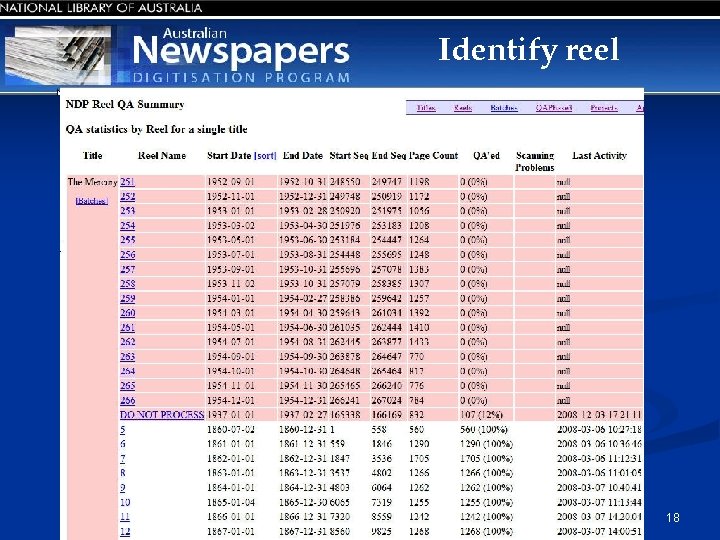Open reel 265 link
This screenshot has height=540, width=720.
click(127, 386)
